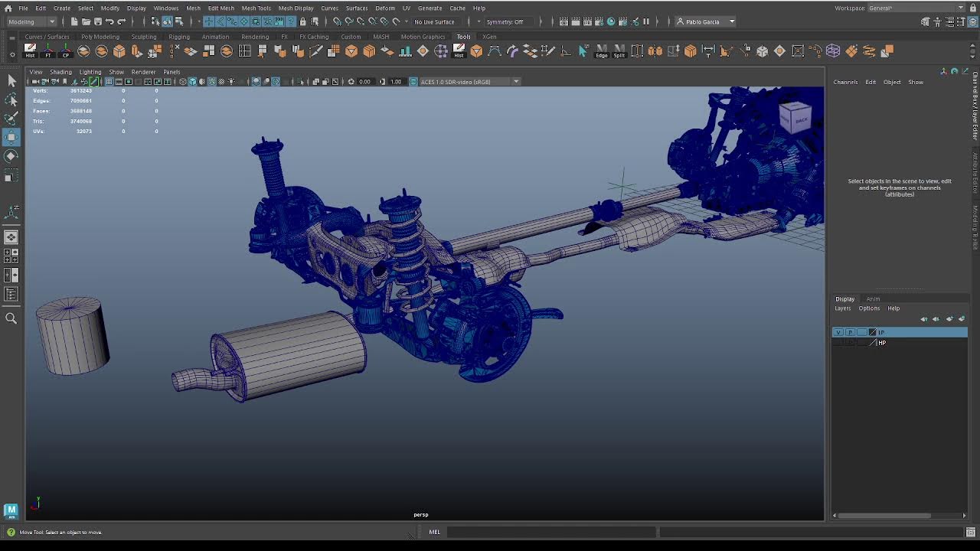Click the view cube in the viewport
Image resolution: width=980 pixels, height=551 pixels.
[795, 119]
